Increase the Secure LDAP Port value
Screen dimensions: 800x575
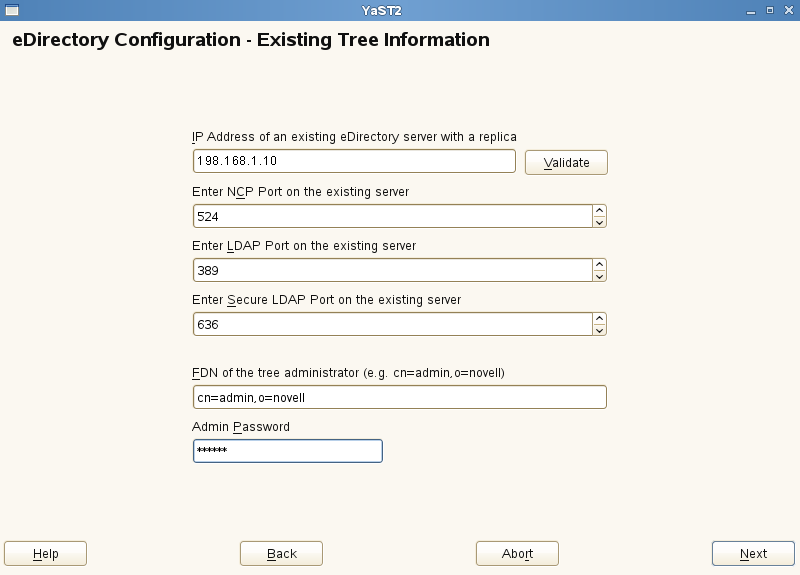[x=599, y=318]
